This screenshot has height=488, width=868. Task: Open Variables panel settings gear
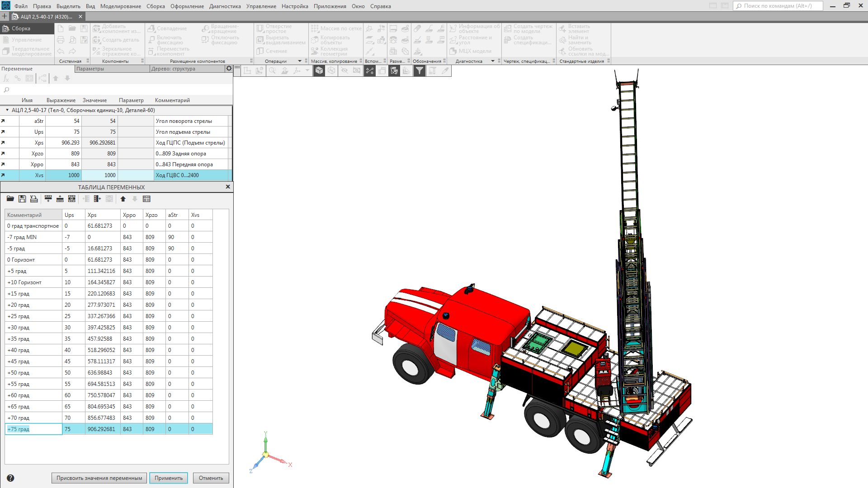[229, 69]
